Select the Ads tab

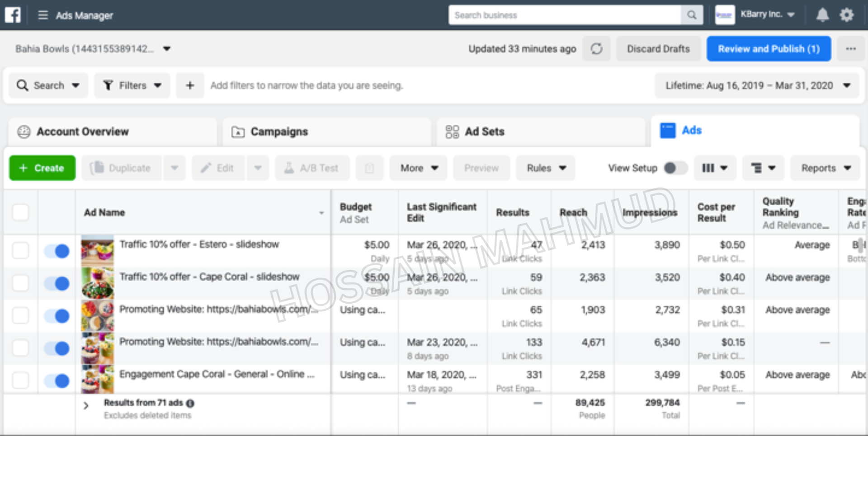755,131
